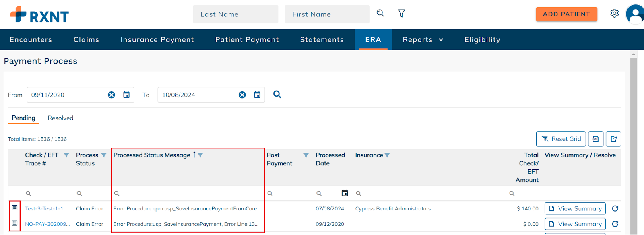Go to the Claims menu

point(86,40)
